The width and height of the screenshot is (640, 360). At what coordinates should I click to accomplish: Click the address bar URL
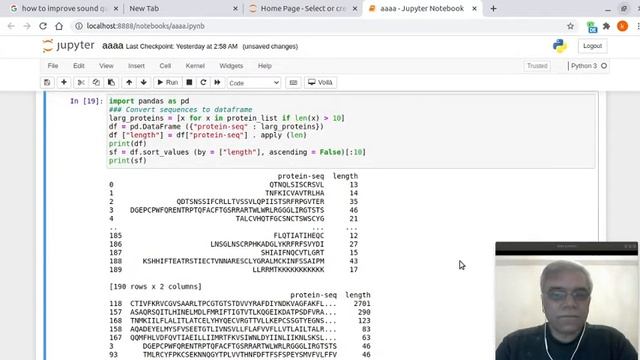point(146,26)
